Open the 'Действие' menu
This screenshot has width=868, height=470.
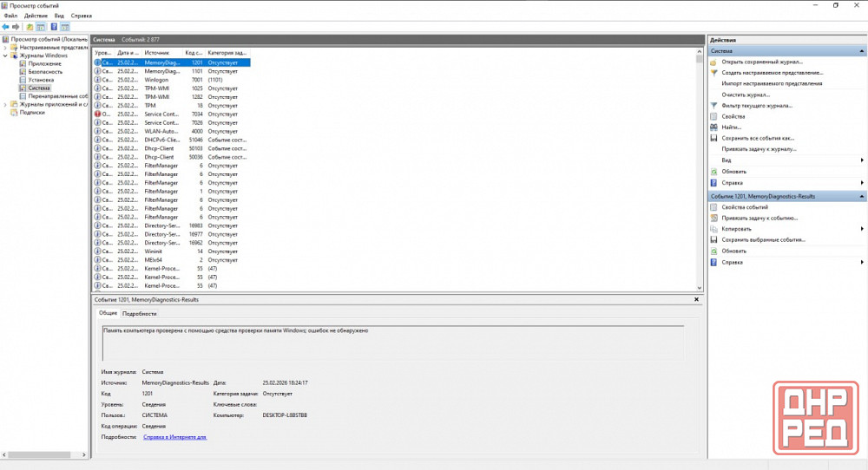pyautogui.click(x=36, y=16)
